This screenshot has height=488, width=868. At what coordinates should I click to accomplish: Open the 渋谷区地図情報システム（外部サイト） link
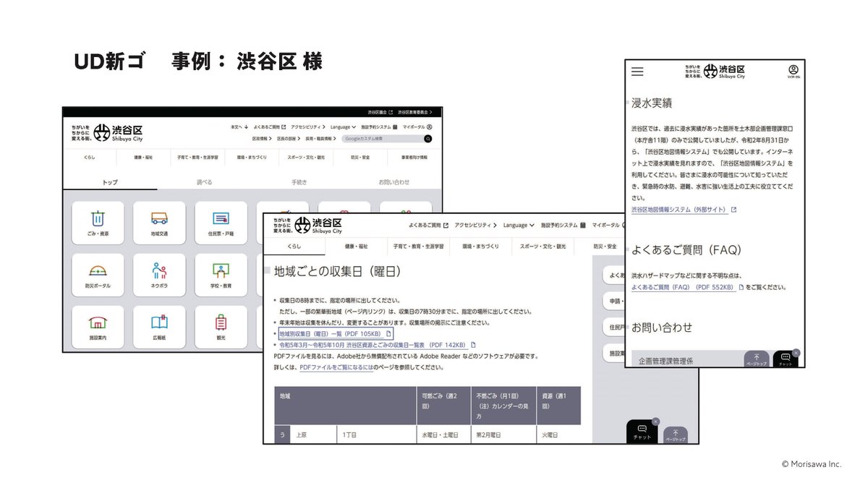pyautogui.click(x=684, y=210)
